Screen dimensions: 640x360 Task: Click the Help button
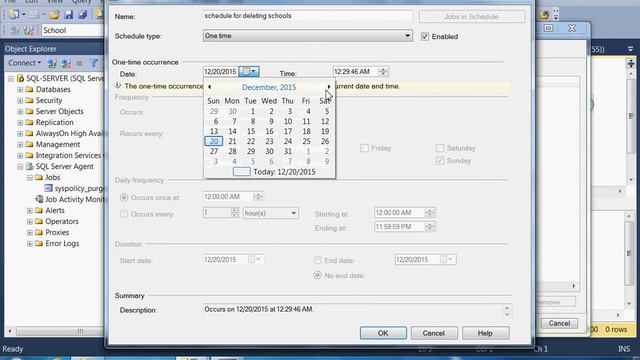pyautogui.click(x=485, y=333)
